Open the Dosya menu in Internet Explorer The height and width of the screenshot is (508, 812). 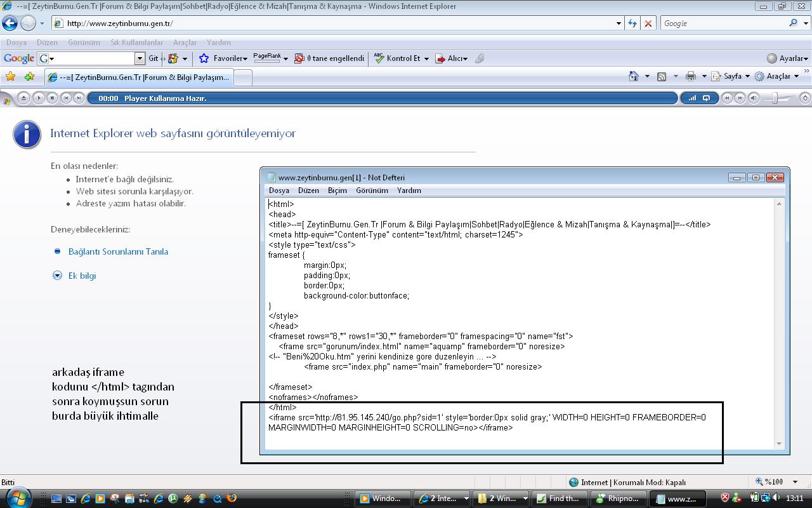(16, 43)
